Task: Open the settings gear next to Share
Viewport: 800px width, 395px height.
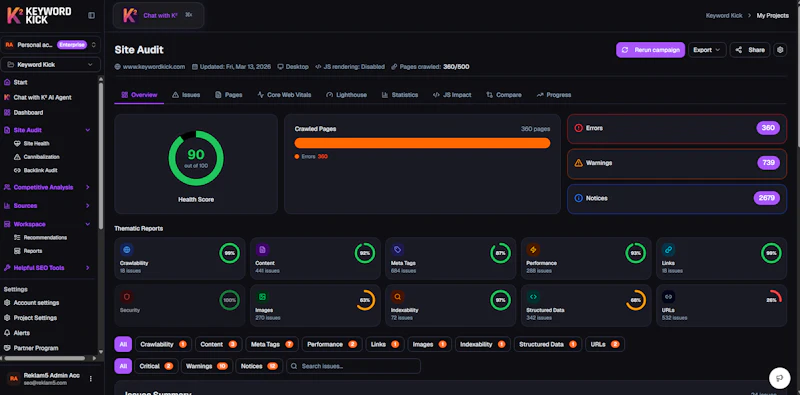Action: pyautogui.click(x=780, y=50)
